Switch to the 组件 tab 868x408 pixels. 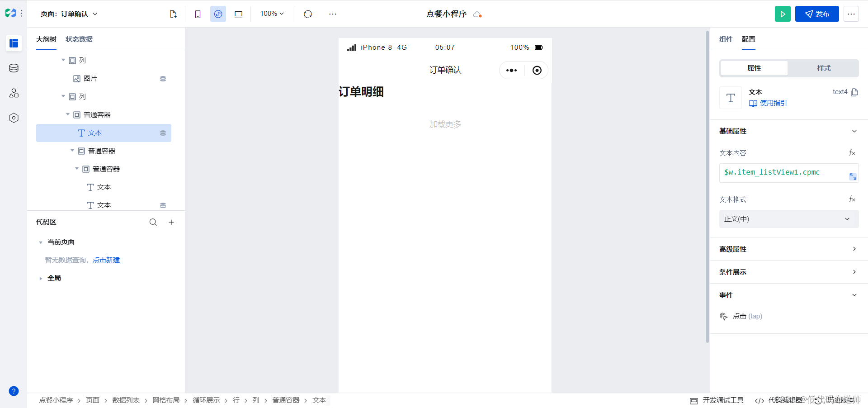click(726, 39)
